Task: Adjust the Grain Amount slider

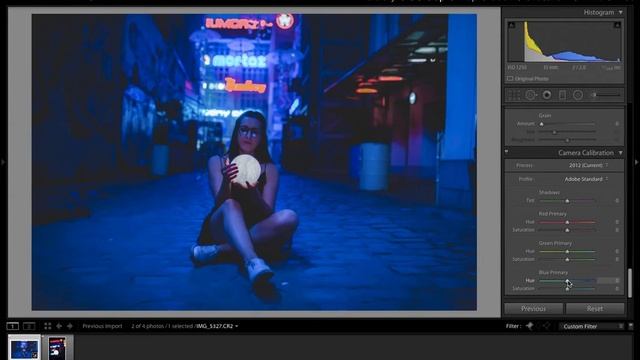Action: coord(567,124)
